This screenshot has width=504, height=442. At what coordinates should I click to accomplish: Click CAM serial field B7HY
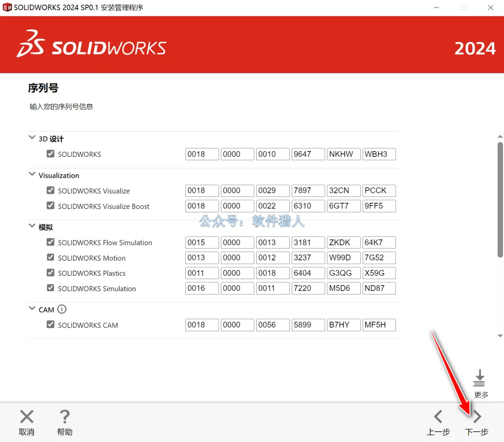343,325
